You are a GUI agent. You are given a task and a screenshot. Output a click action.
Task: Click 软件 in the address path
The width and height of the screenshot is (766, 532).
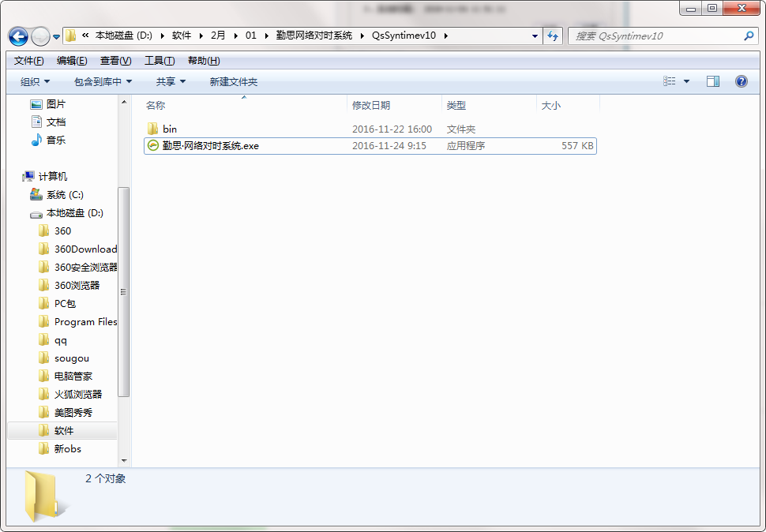click(x=182, y=36)
